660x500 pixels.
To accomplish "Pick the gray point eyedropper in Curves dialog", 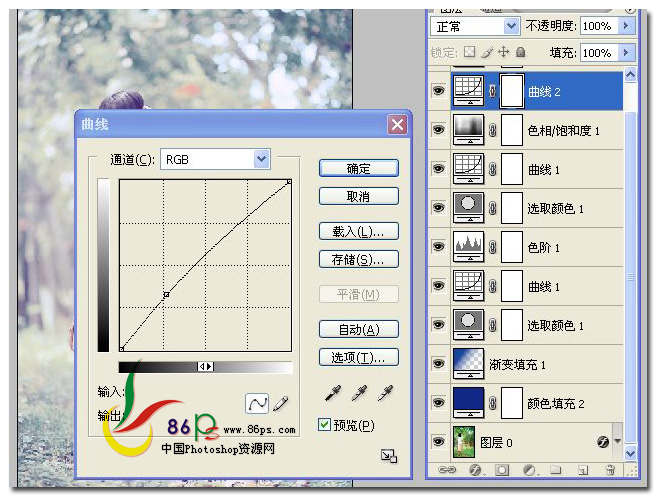I will coord(359,393).
